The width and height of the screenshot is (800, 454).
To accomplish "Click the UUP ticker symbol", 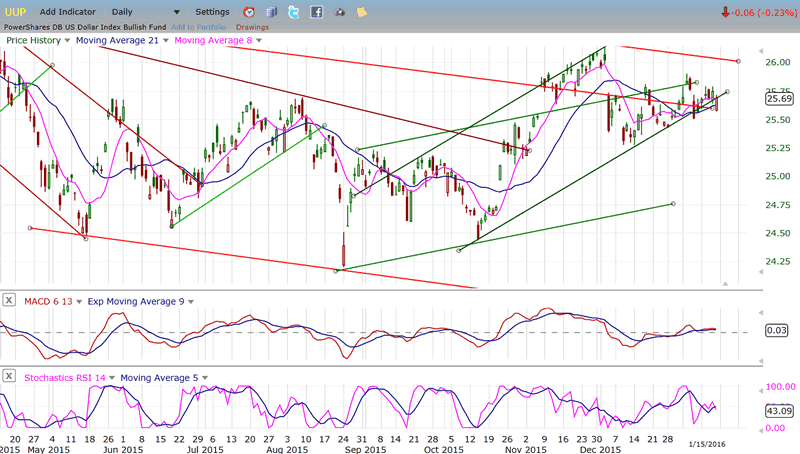I will [x=15, y=12].
